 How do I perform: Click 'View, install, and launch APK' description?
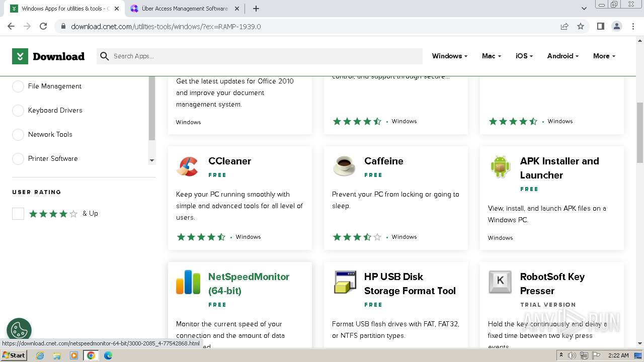pos(547,214)
